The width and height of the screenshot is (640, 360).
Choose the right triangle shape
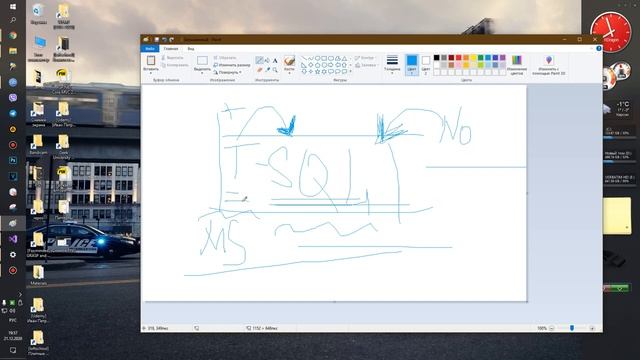304,65
